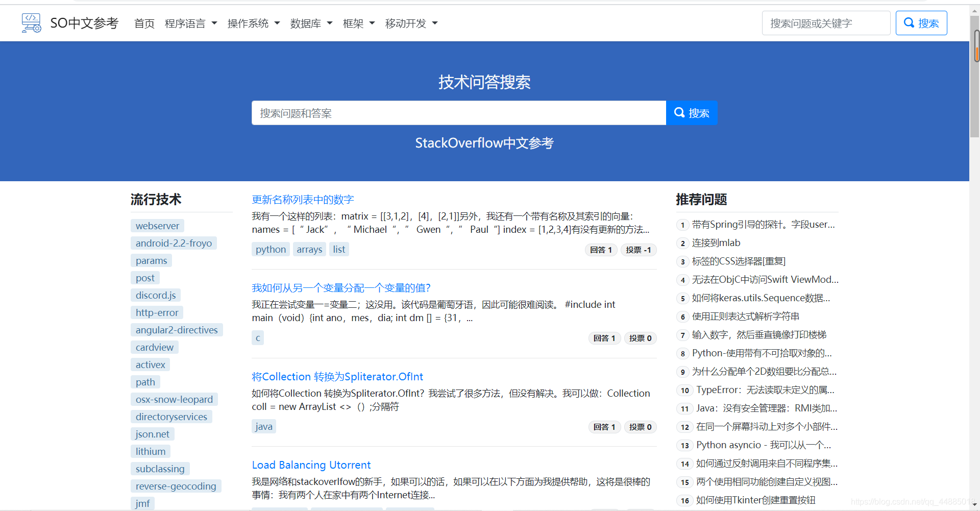Image resolution: width=980 pixels, height=511 pixels.
Task: Select the discord.js tag
Action: pyautogui.click(x=156, y=295)
